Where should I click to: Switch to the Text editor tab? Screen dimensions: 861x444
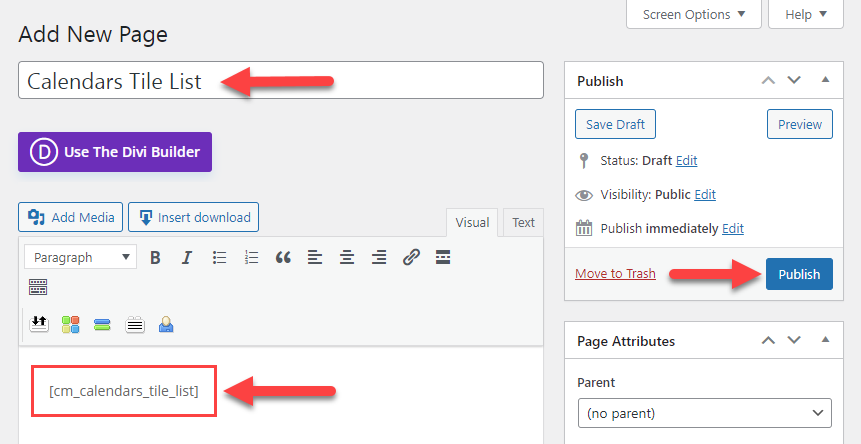523,223
